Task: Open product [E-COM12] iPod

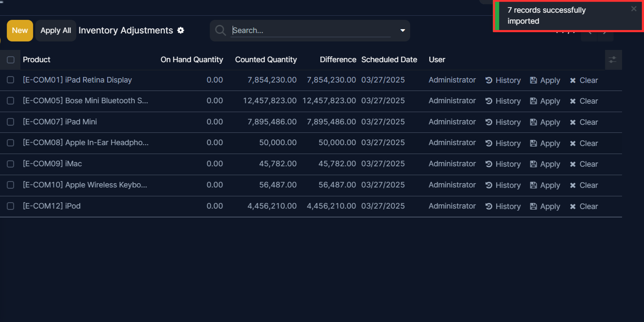Action: coord(52,206)
